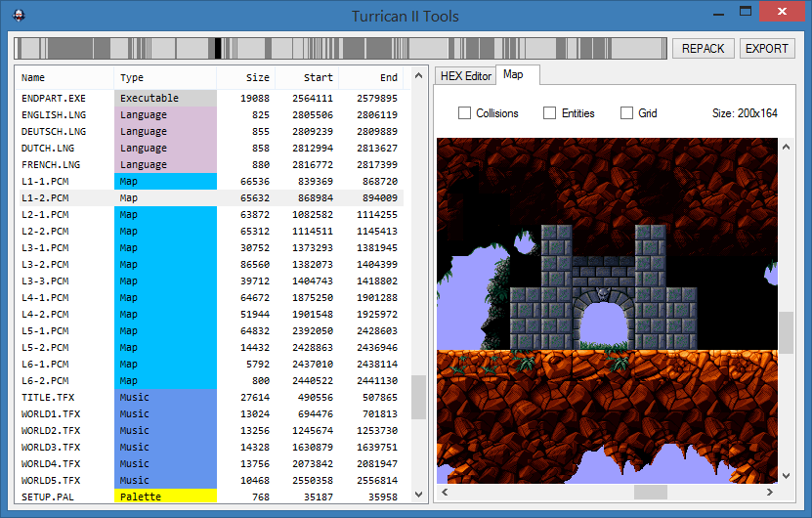
Task: Click the black segment in file layout bar
Action: pos(218,49)
